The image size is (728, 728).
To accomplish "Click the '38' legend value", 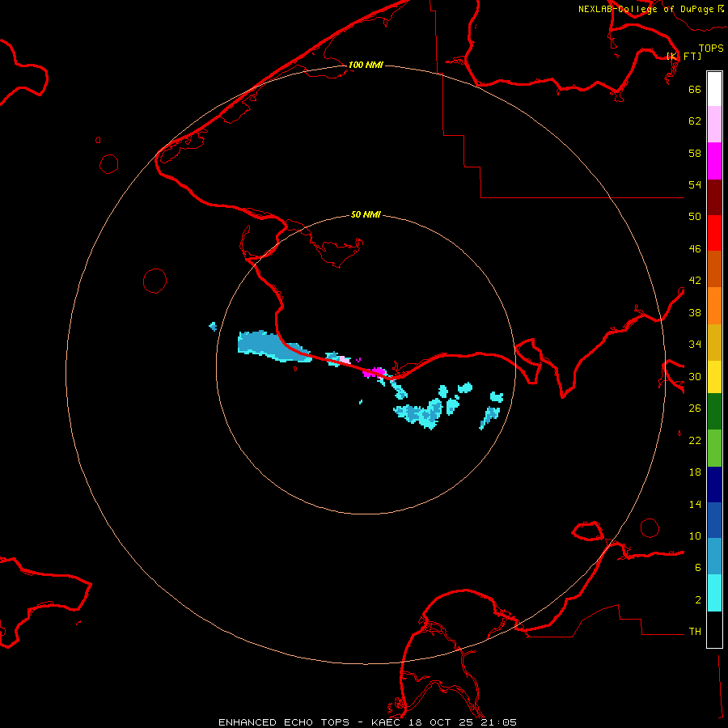I will tap(695, 312).
